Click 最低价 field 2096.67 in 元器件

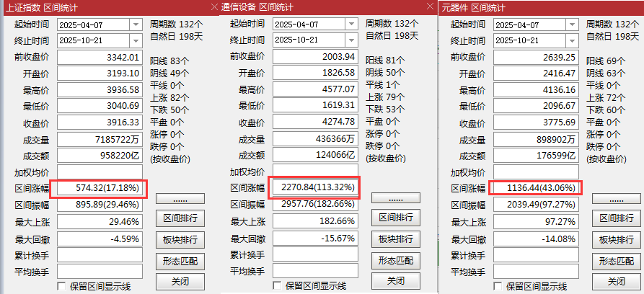pos(536,107)
